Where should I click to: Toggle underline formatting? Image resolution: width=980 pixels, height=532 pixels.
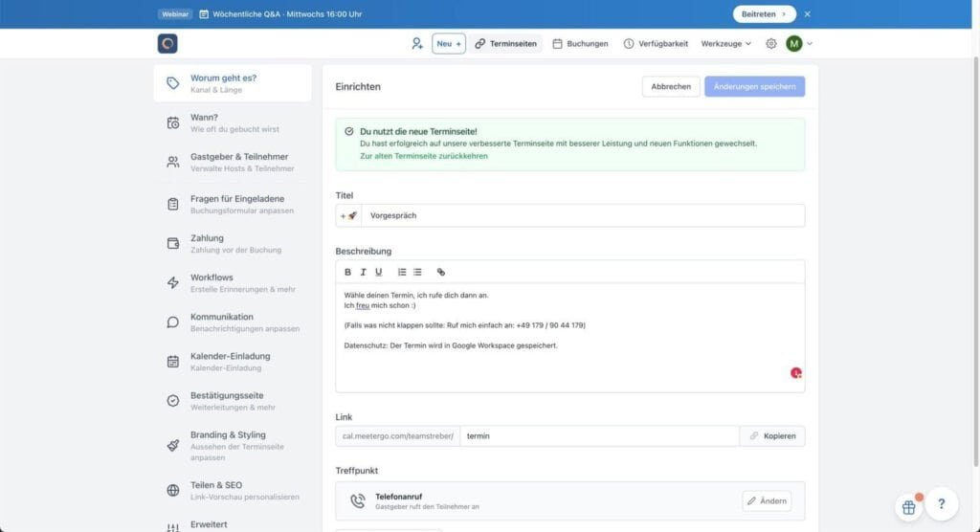click(378, 272)
